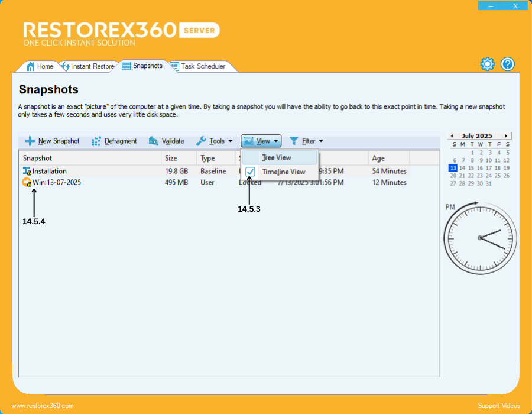532x414 pixels.
Task: Click the Baseline type cell
Action: pos(213,171)
